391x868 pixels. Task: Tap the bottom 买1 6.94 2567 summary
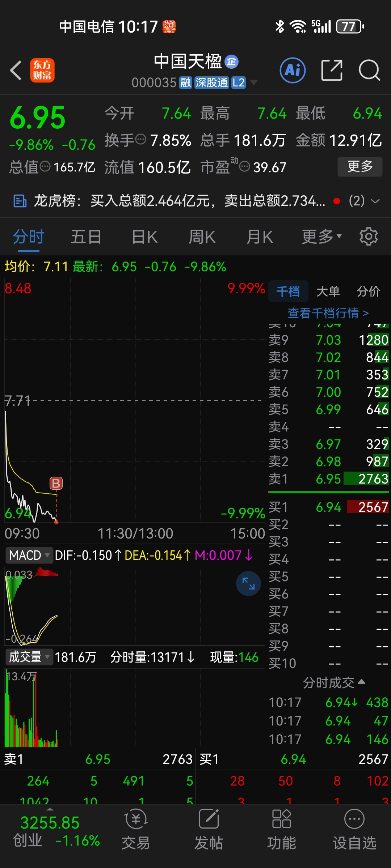coord(294,759)
